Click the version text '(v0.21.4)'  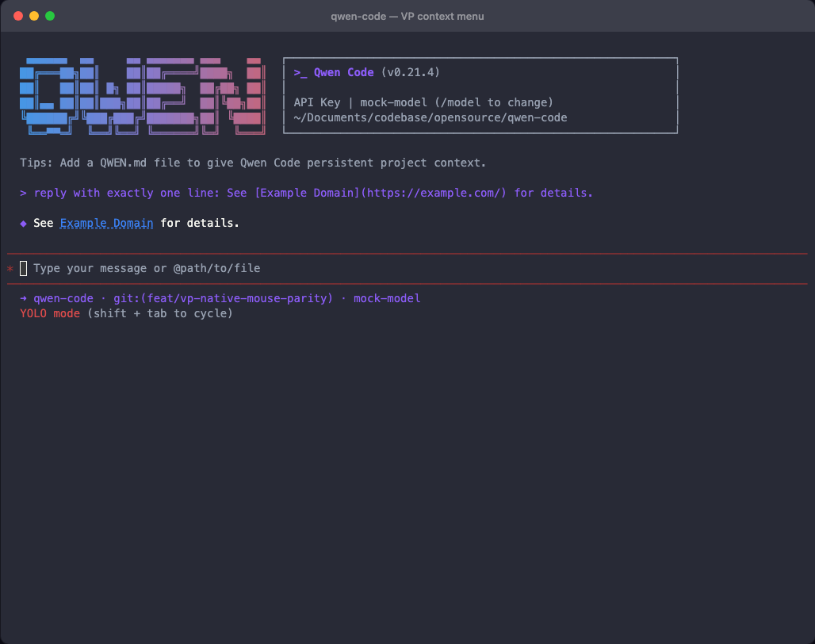coord(411,72)
